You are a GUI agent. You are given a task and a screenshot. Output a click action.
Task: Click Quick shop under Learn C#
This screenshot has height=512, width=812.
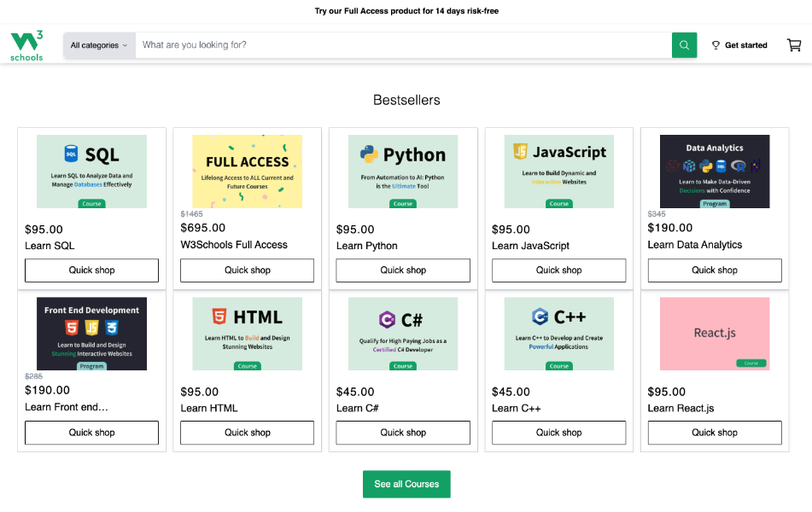(403, 433)
